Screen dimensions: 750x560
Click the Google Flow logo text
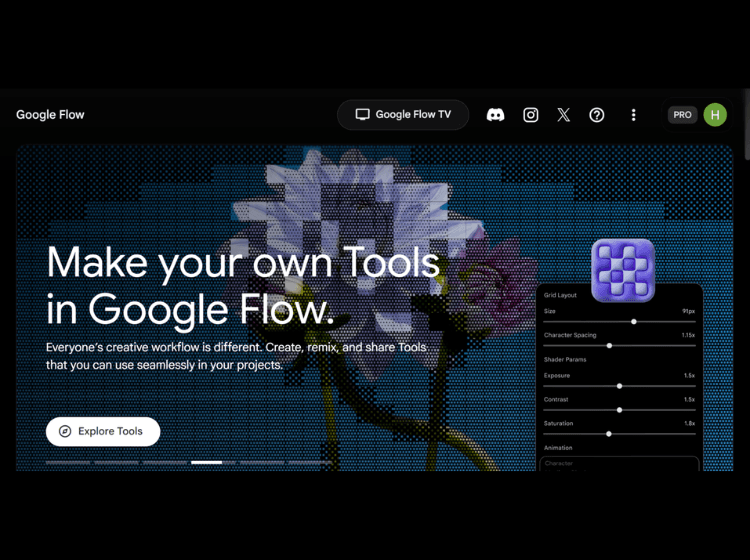50,115
